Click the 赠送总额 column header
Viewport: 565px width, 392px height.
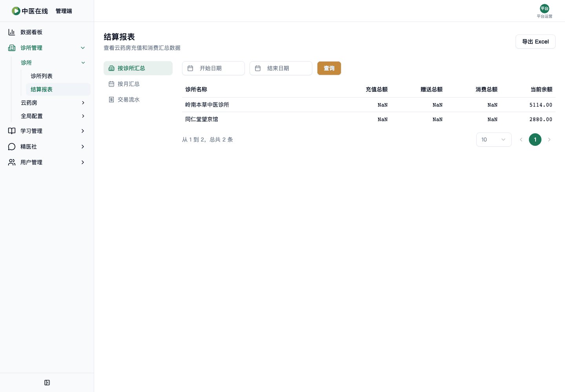pyautogui.click(x=432, y=89)
